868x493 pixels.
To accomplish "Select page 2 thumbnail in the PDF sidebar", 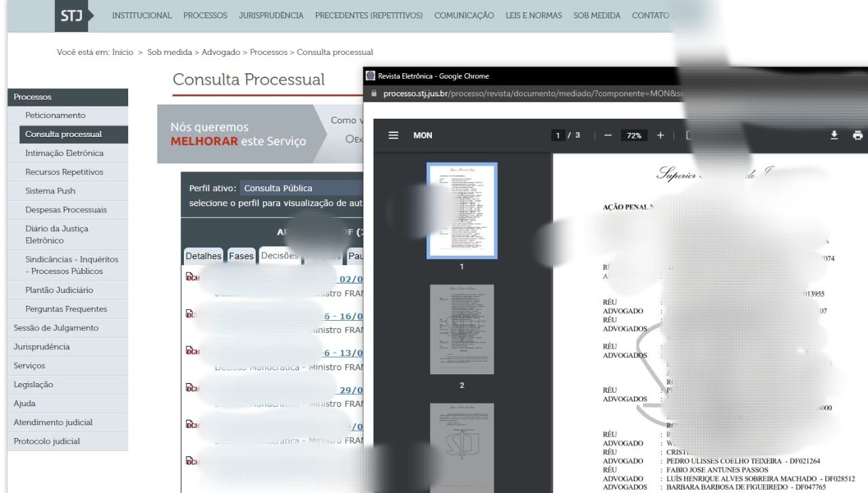I will 462,329.
